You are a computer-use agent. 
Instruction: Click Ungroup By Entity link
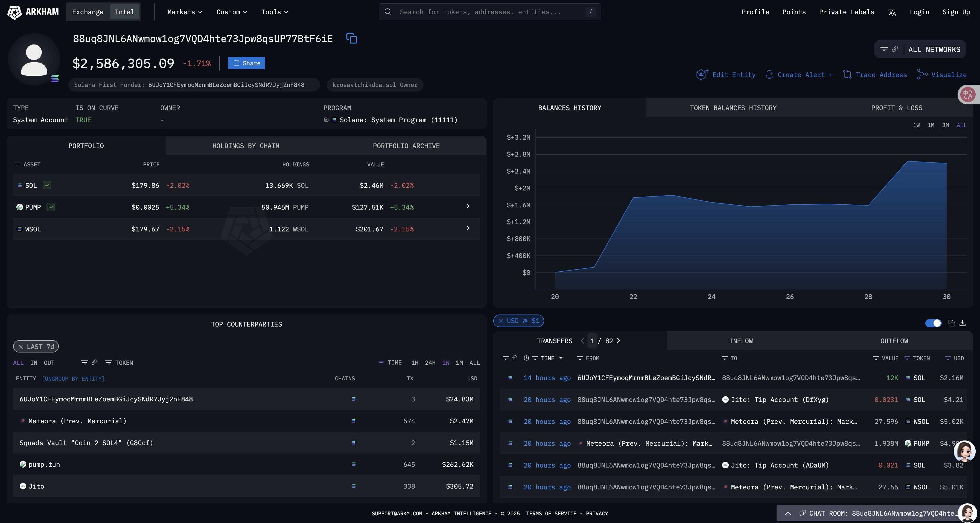pyautogui.click(x=73, y=378)
